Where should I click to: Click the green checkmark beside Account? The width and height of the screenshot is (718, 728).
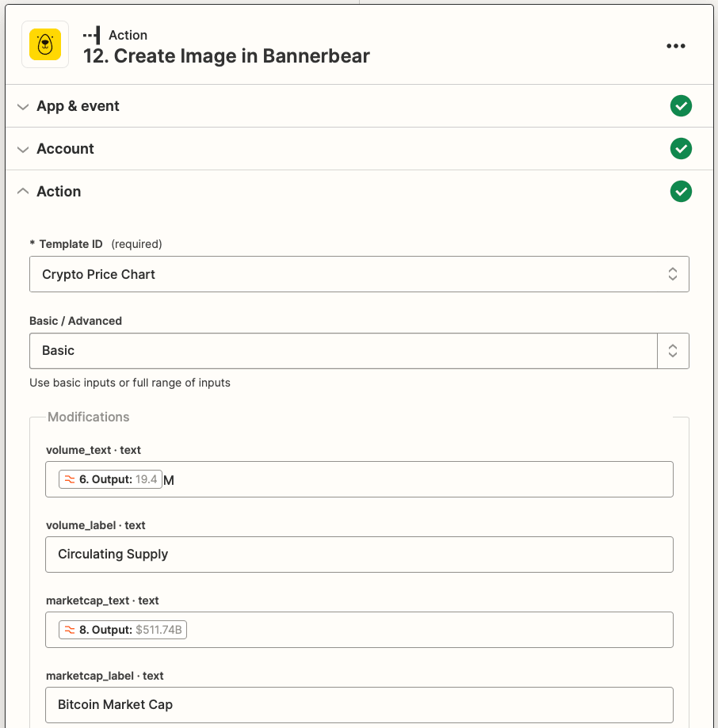(x=681, y=148)
